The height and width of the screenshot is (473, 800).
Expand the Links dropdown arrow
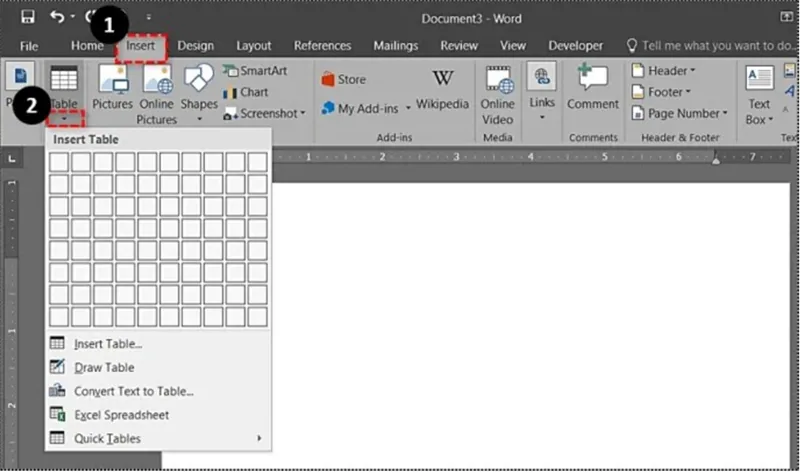tap(542, 117)
